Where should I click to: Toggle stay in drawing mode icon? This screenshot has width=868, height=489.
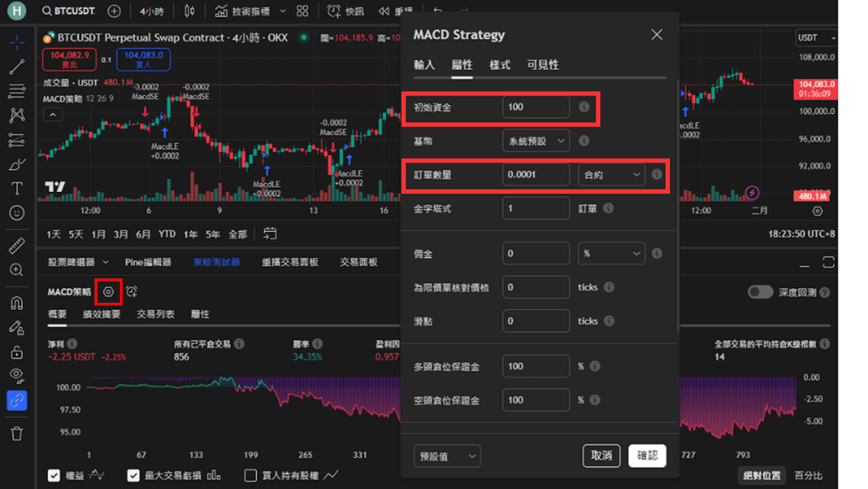[x=17, y=328]
